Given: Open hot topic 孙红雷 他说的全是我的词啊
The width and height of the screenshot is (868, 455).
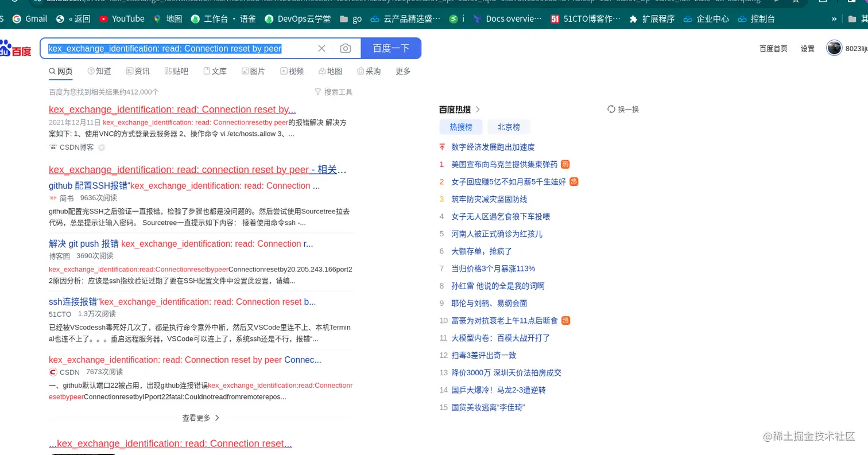Looking at the screenshot, I should click(498, 286).
